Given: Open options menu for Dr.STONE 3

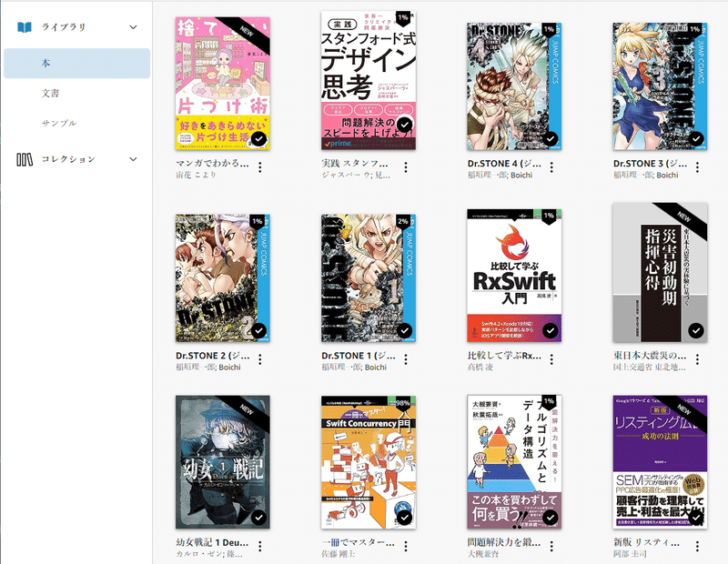Looking at the screenshot, I should click(x=697, y=167).
